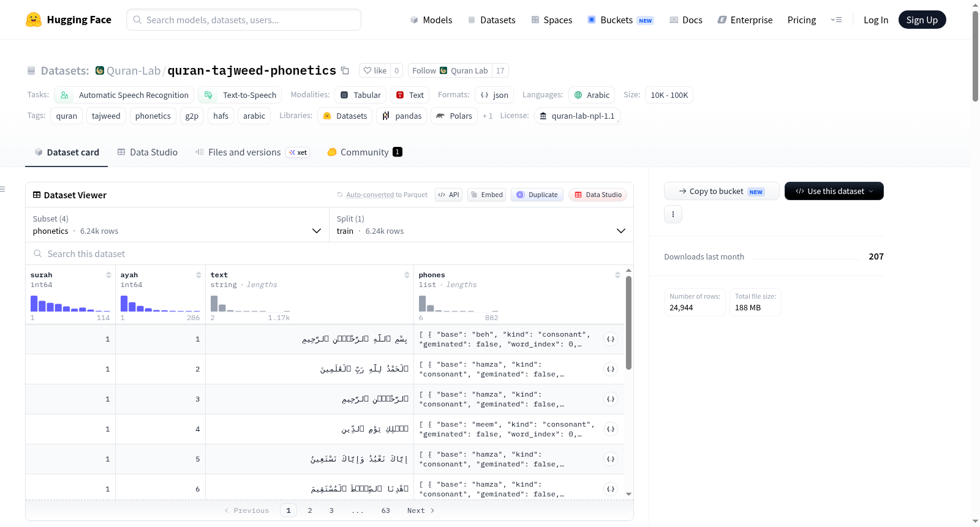Select the Datasets library tag
This screenshot has width=980, height=527.
tap(345, 116)
